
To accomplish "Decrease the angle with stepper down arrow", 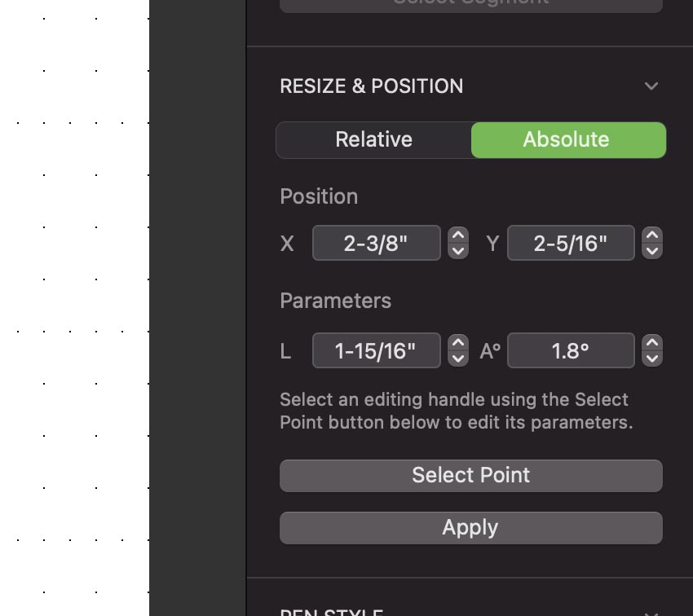I will (651, 359).
